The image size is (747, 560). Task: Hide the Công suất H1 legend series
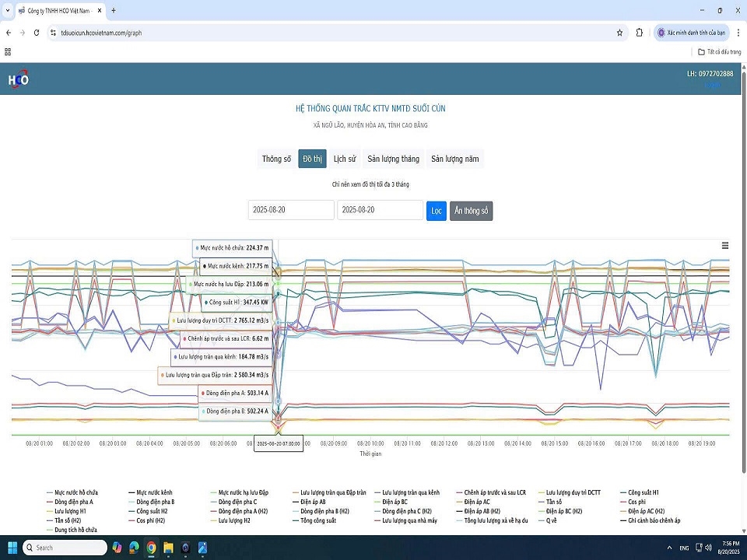[x=644, y=493]
